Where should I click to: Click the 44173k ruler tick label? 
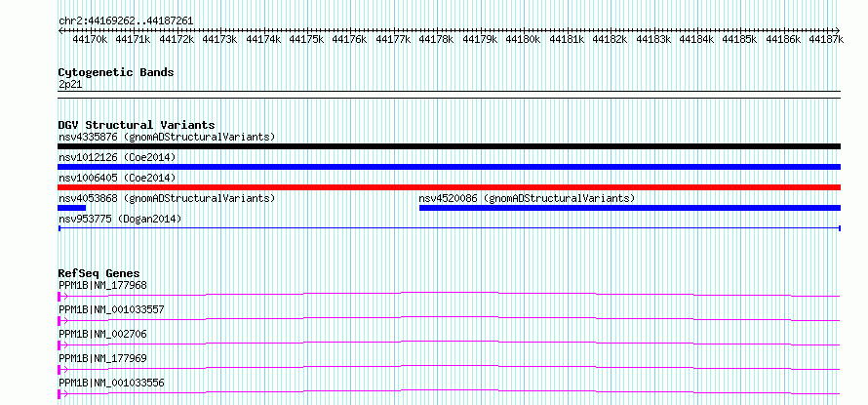[x=220, y=39]
